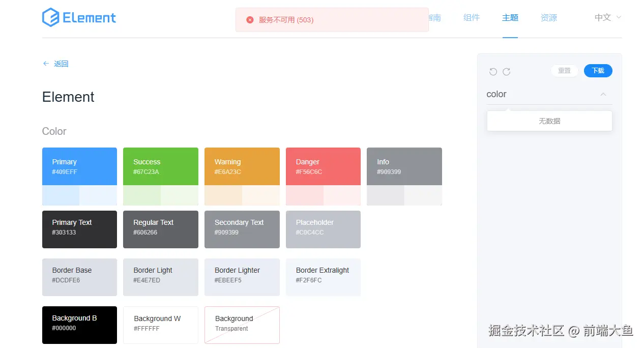Click the 下载 download button
Image resolution: width=644 pixels, height=348 pixels.
598,71
